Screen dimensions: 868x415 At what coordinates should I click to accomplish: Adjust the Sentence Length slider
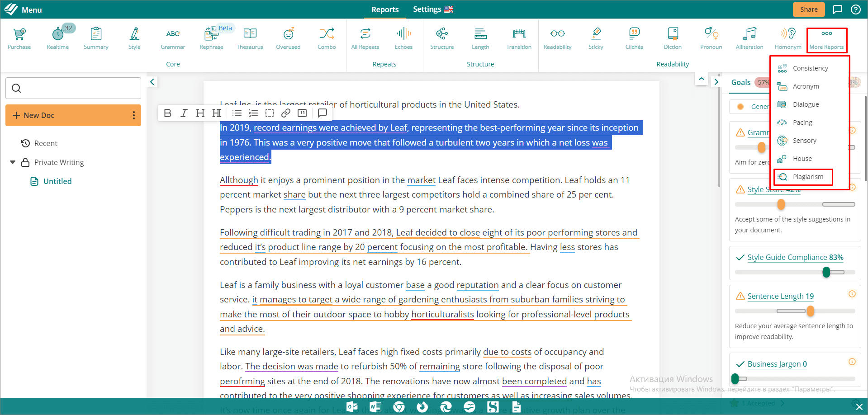[x=810, y=311]
